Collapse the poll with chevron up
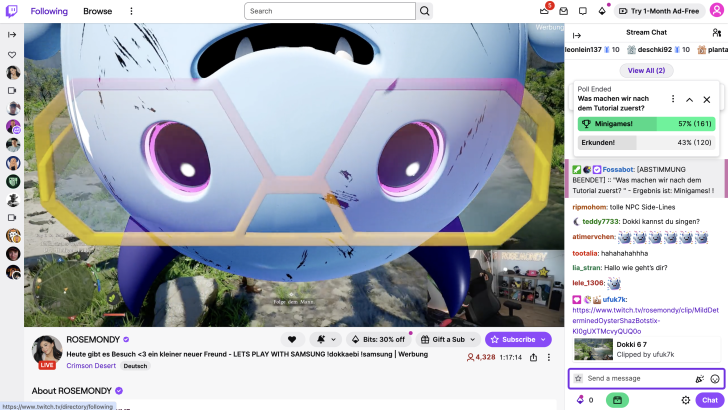Screen dimensions: 728x410 [x=689, y=99]
